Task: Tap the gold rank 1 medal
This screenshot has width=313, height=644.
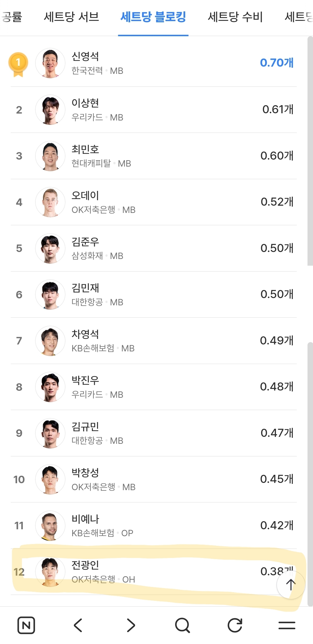Action: click(18, 64)
